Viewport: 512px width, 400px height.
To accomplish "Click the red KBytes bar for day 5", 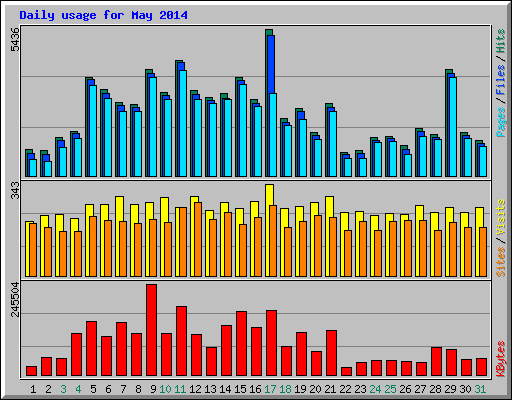I will pyautogui.click(x=91, y=349).
